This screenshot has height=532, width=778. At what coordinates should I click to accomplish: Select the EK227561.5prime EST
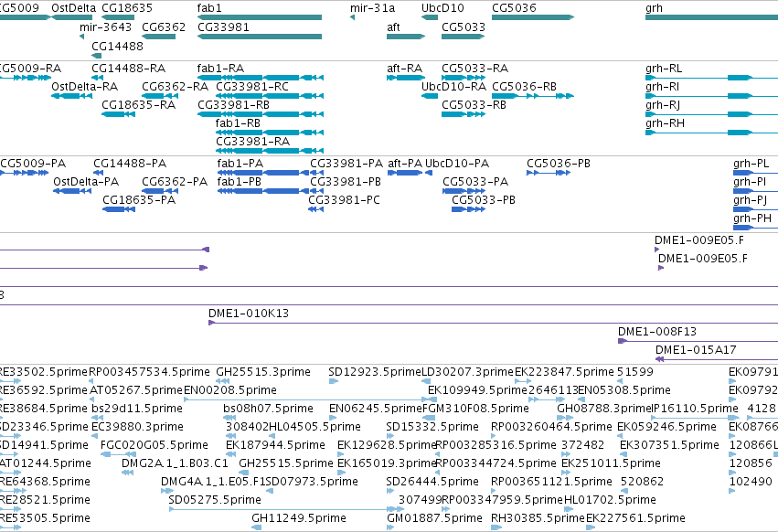591,527
